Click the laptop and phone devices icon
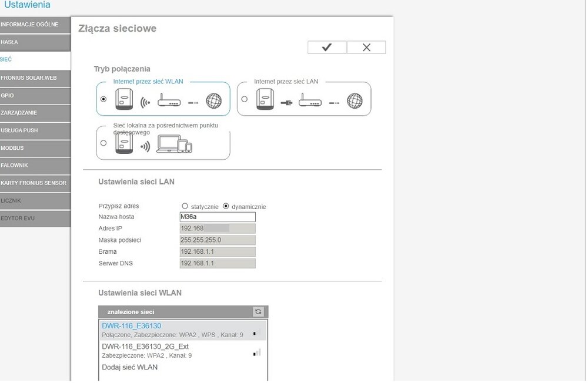This screenshot has height=383, width=588. click(x=174, y=145)
